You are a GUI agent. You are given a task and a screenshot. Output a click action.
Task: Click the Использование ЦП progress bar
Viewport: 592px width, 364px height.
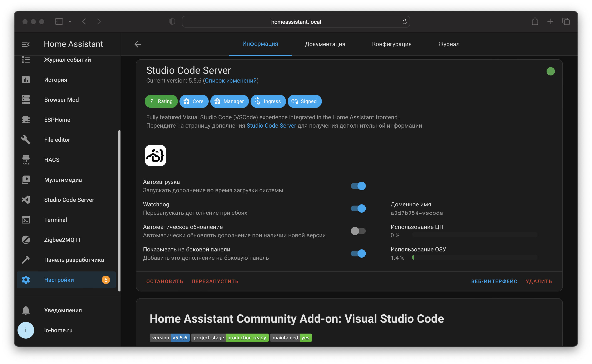tap(475, 235)
